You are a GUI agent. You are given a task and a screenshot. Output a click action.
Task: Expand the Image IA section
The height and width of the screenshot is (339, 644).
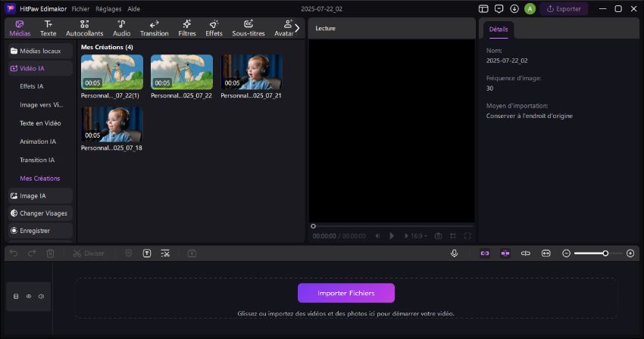[40, 196]
